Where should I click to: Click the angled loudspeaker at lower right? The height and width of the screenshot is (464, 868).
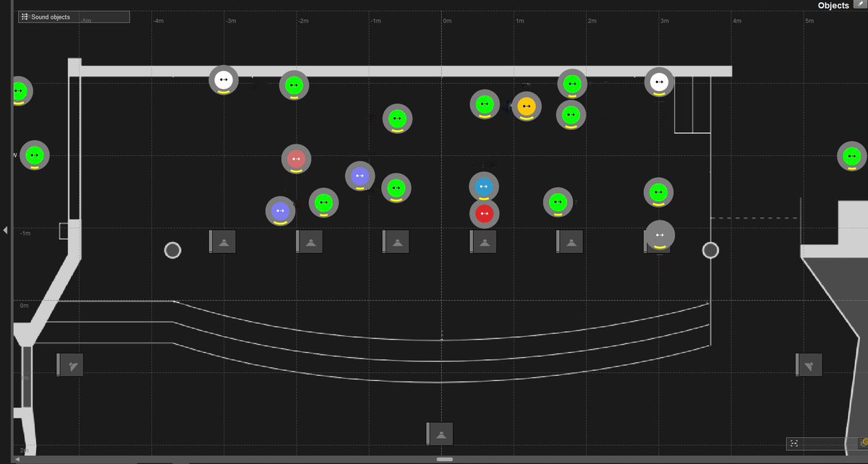tap(809, 365)
